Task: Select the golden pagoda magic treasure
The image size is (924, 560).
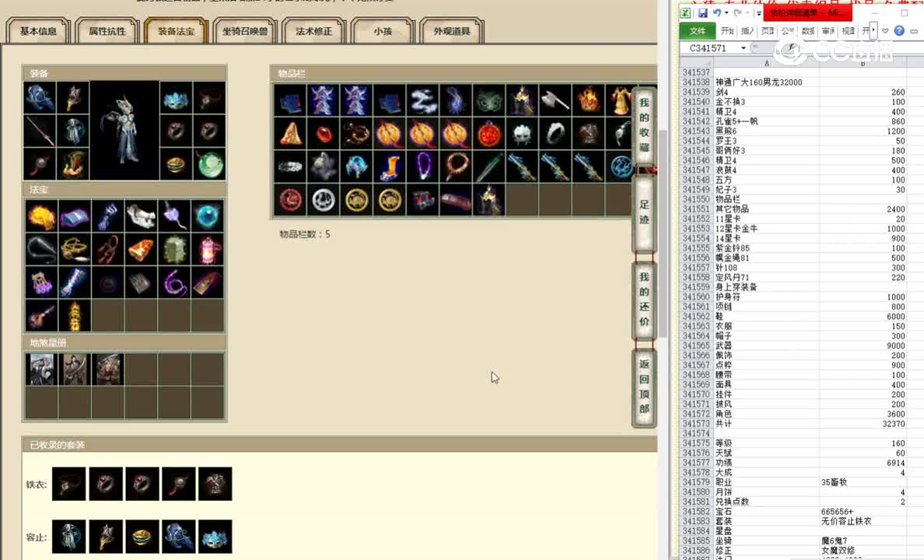Action: (75, 316)
